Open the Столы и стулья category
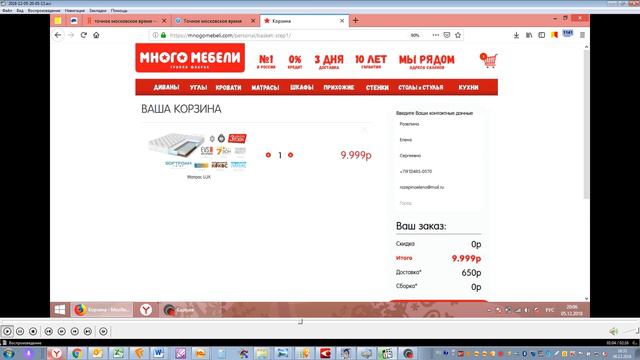The image size is (640, 360). click(x=421, y=87)
